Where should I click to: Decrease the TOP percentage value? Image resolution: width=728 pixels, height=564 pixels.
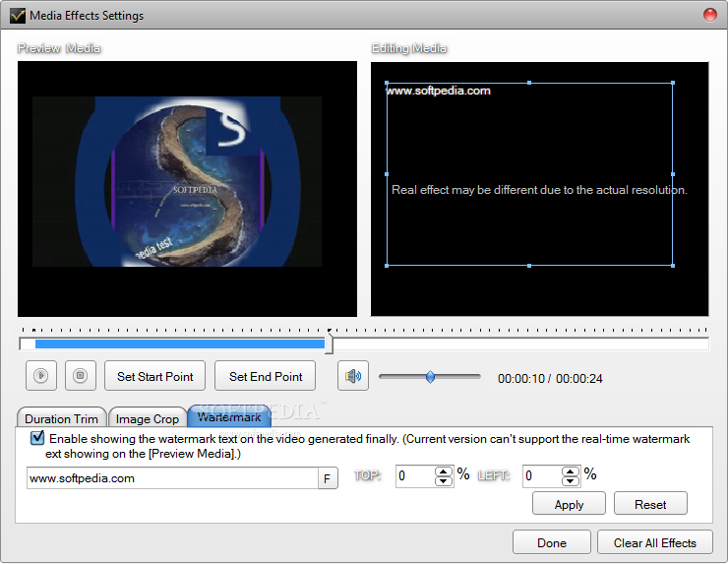(x=443, y=482)
